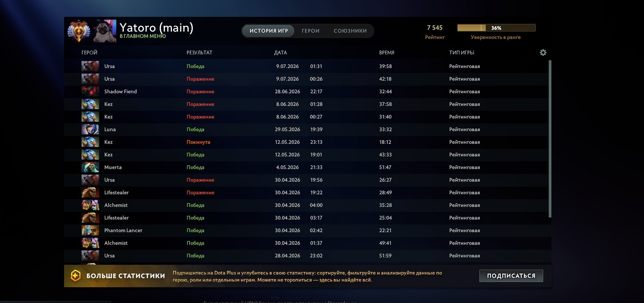Click Победа result in the Luna row
644x303 pixels.
pyautogui.click(x=195, y=129)
